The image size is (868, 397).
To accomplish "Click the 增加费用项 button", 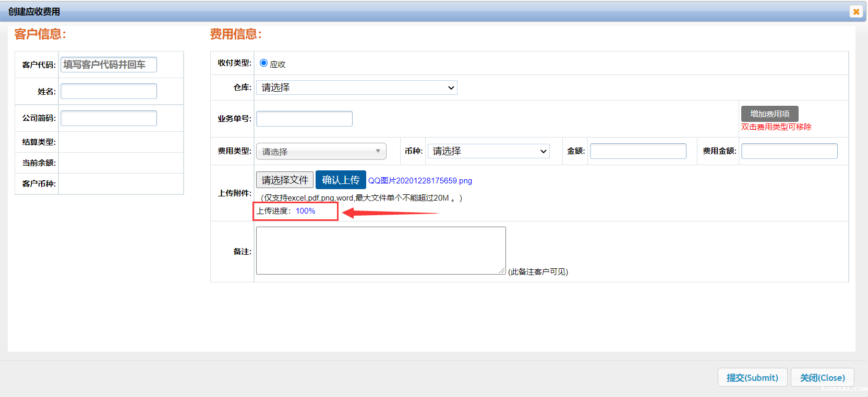I will tap(769, 114).
